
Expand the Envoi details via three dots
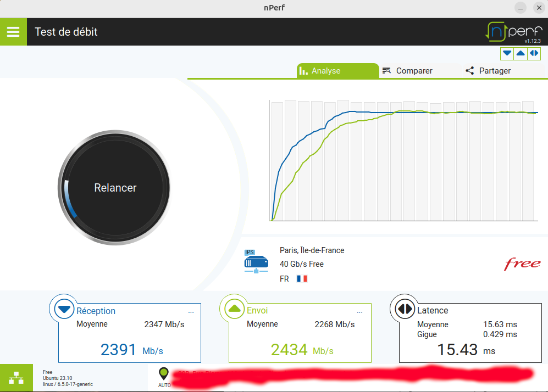point(361,312)
